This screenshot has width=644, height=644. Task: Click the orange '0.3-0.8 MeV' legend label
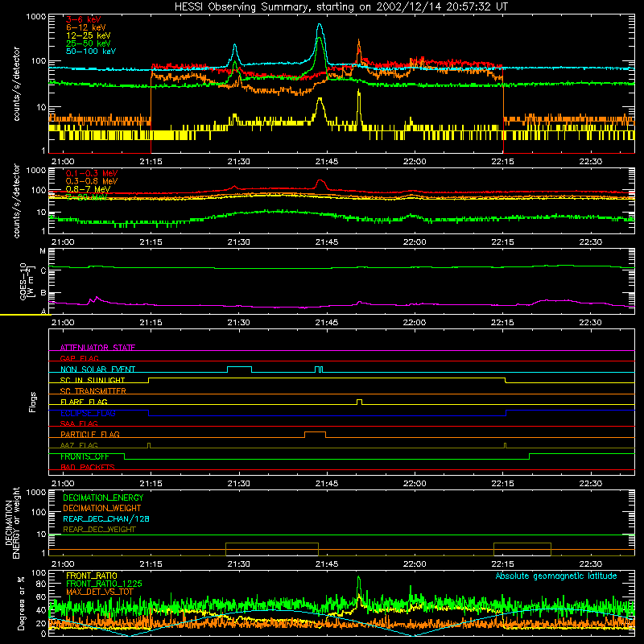pos(92,181)
